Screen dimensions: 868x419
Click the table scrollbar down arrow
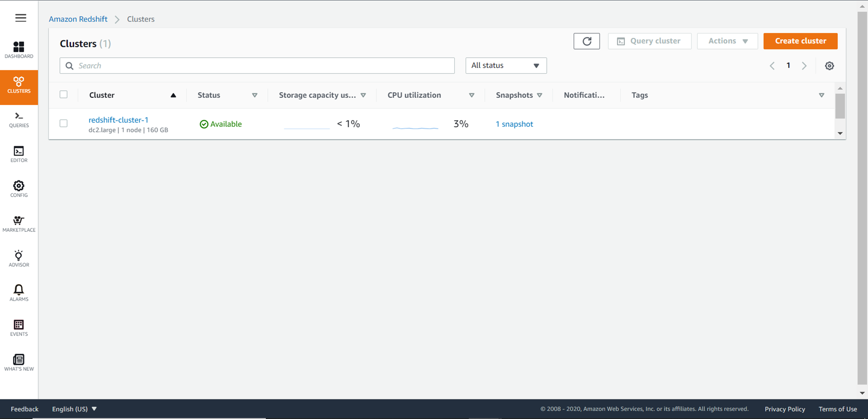click(x=840, y=133)
